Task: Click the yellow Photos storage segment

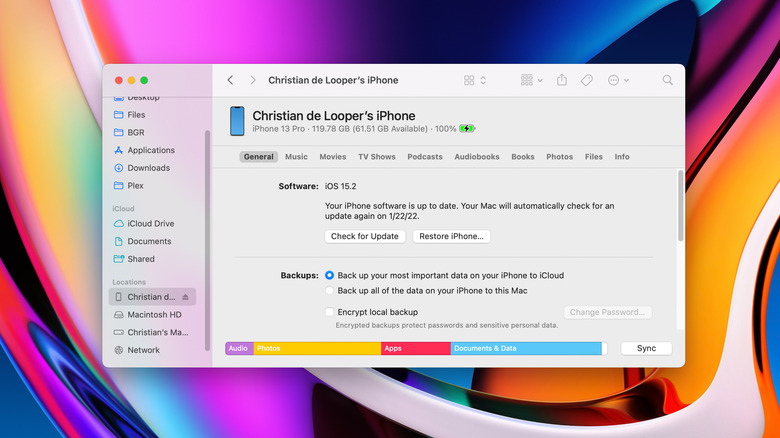Action: click(x=317, y=348)
